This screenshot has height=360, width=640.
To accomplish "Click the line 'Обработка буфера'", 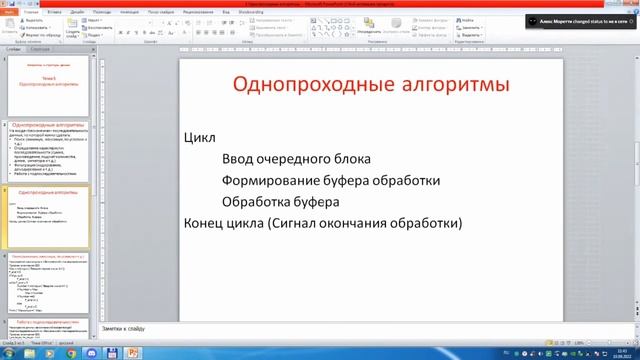I will pos(281,202).
